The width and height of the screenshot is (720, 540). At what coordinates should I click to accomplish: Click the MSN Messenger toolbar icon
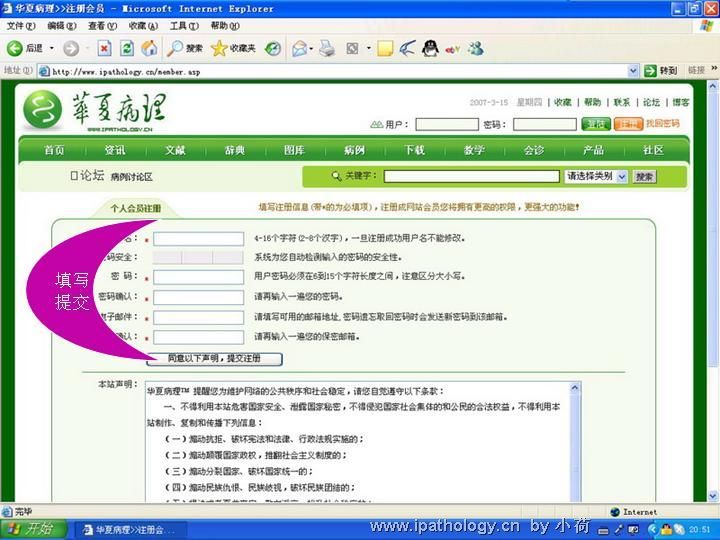[476, 48]
